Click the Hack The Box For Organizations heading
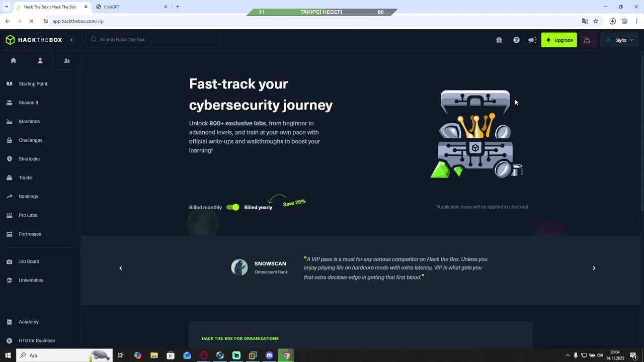The height and width of the screenshot is (362, 644). click(240, 339)
